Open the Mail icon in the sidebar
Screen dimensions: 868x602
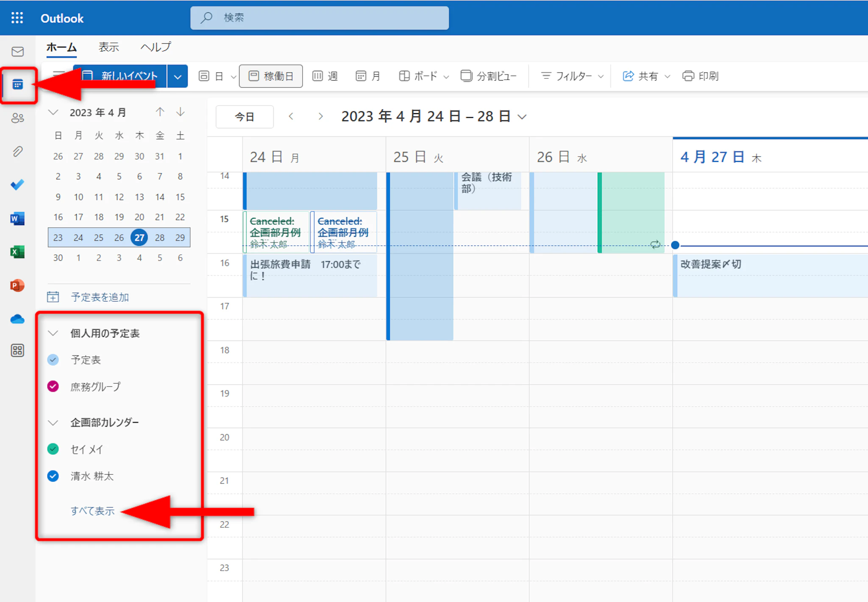point(17,52)
